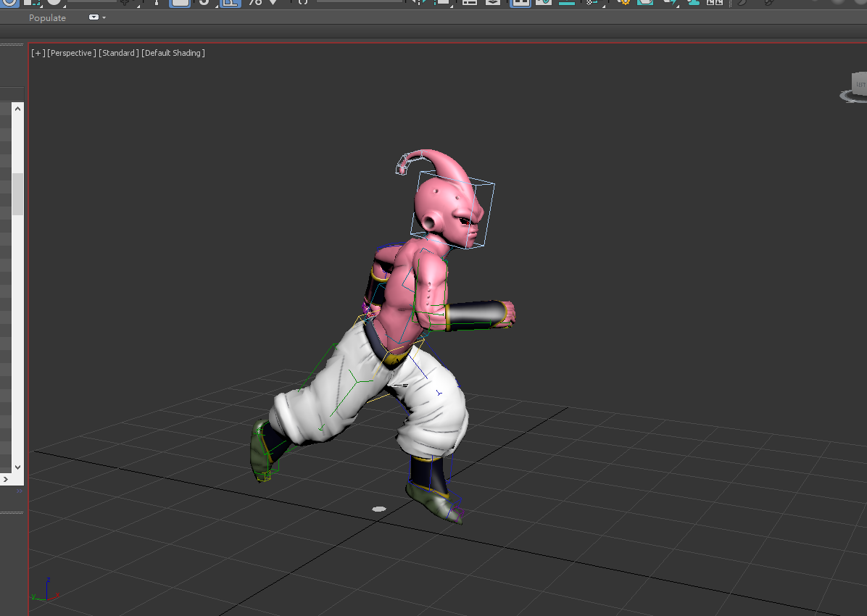The height and width of the screenshot is (616, 867).
Task: Click the left panel vertical scrollbar thumb
Action: click(x=17, y=193)
